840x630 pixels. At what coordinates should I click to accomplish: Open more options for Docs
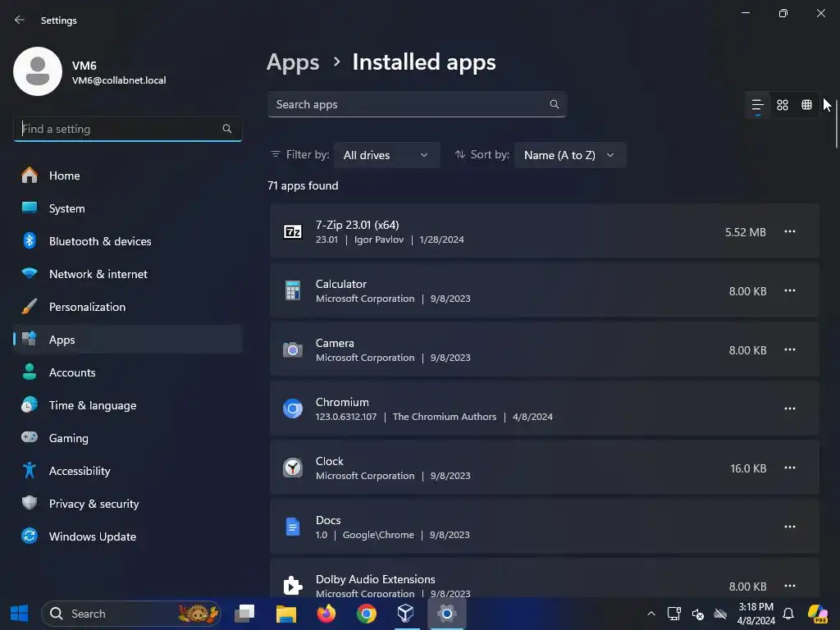point(790,527)
